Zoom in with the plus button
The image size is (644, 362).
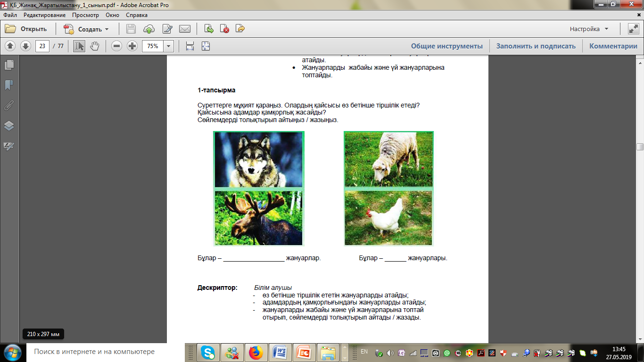(x=132, y=46)
